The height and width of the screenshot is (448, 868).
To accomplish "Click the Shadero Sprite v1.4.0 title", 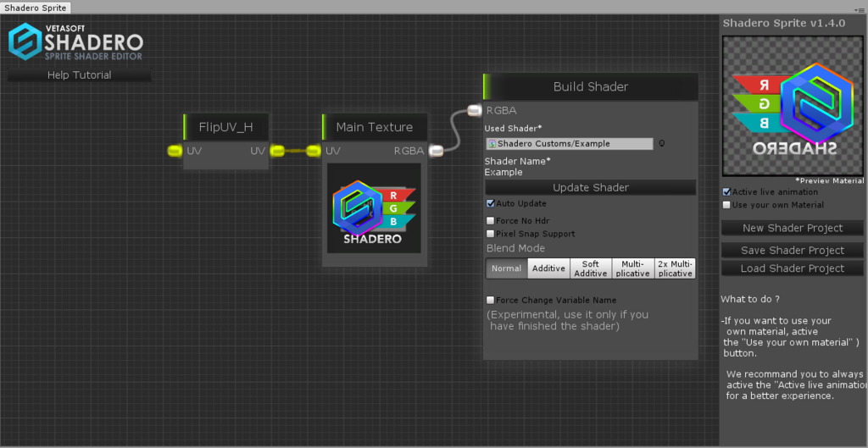I will [x=784, y=23].
